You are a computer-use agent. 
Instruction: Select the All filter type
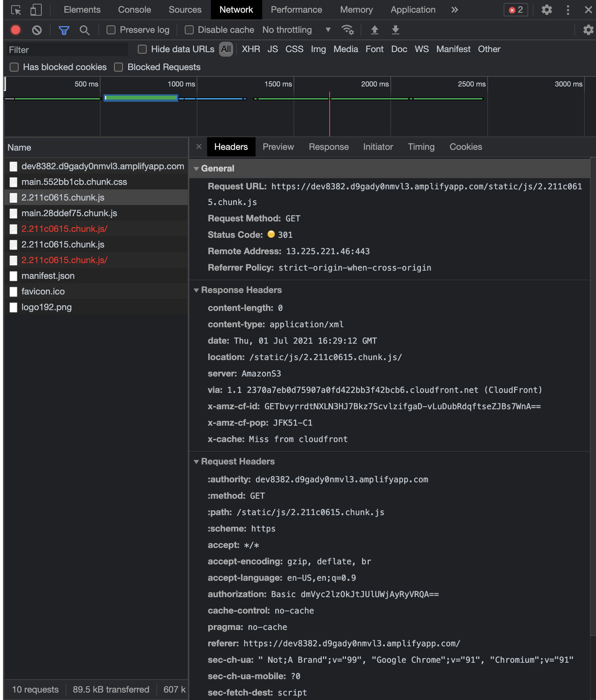(226, 49)
